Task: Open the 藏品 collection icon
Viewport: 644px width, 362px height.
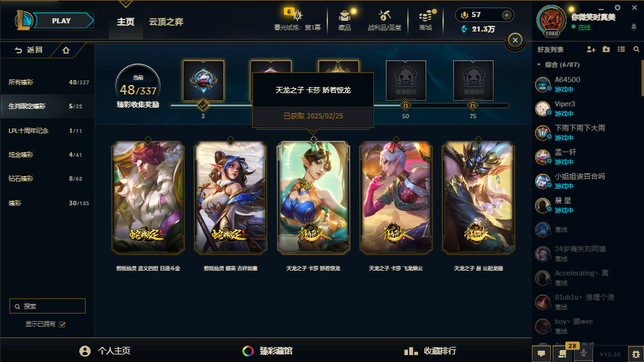Action: coord(344,16)
